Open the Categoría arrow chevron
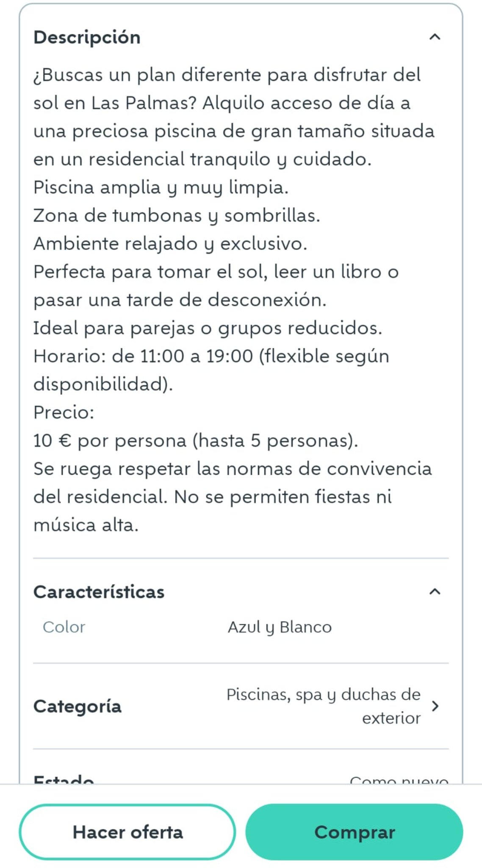 (435, 706)
